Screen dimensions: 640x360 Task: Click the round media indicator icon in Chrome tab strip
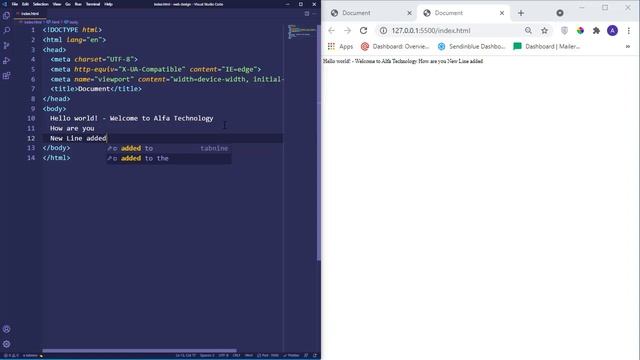560,13
